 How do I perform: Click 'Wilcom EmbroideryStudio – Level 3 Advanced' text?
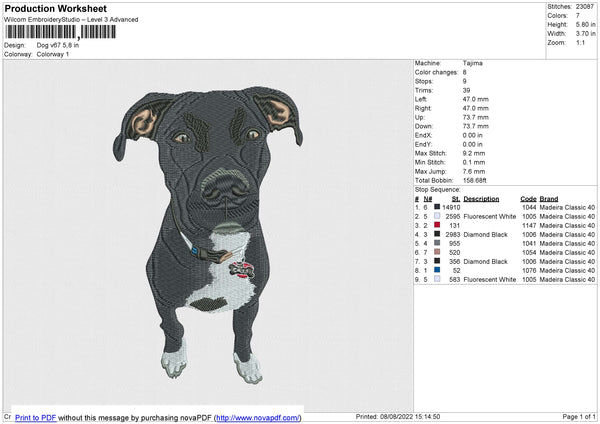click(71, 20)
